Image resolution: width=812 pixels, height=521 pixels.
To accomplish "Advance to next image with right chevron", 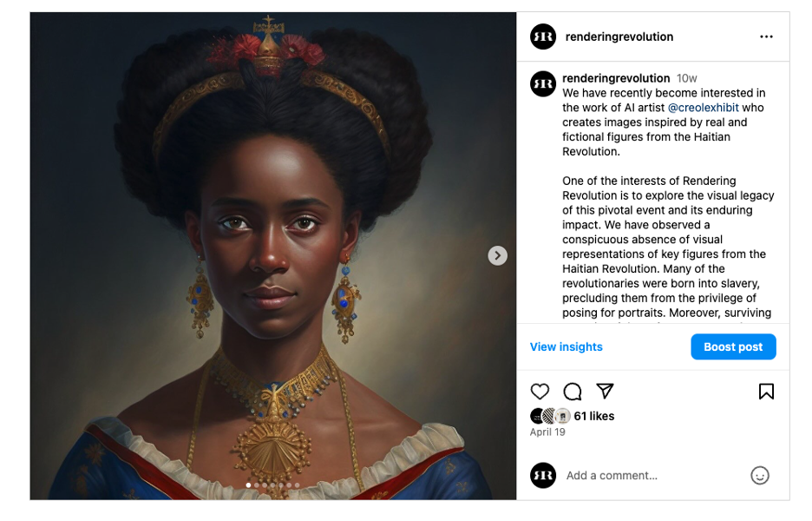I will [497, 255].
